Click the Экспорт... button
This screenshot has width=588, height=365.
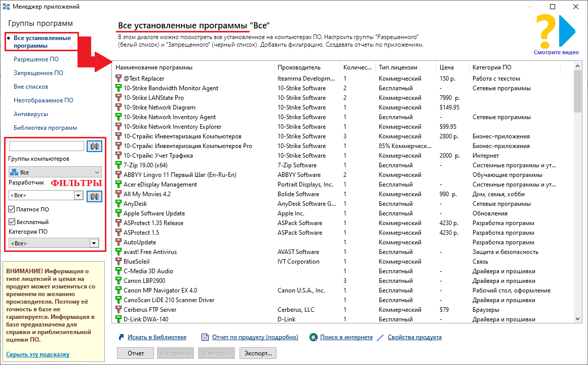258,353
